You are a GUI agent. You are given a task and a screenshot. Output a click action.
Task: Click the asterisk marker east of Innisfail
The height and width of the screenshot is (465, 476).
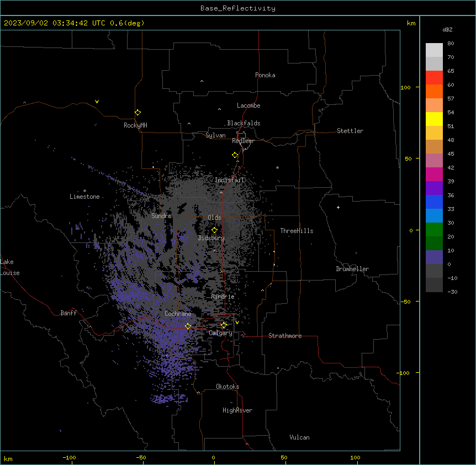pos(277,167)
